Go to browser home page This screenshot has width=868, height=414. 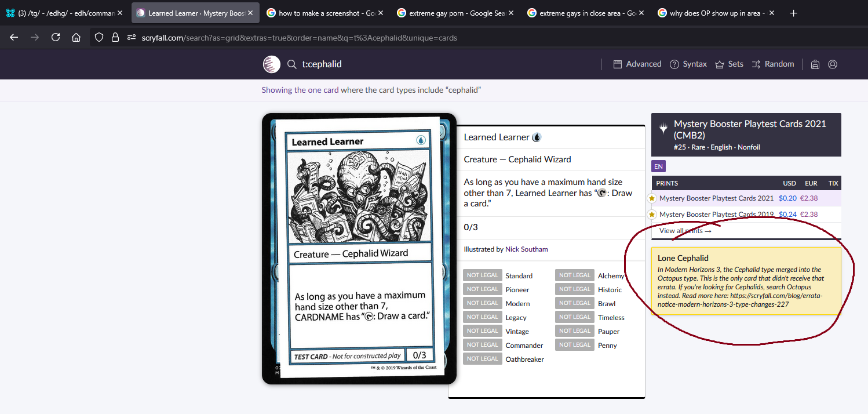[76, 37]
